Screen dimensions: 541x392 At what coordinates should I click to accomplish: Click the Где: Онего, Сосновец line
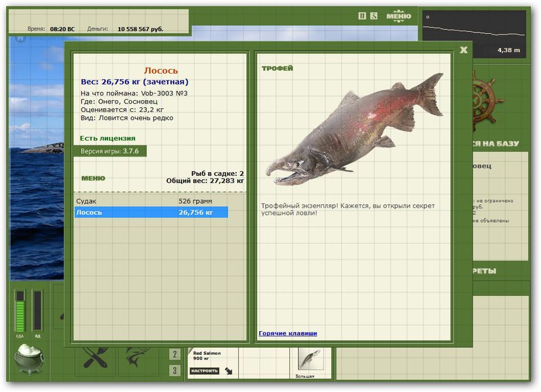tap(119, 101)
